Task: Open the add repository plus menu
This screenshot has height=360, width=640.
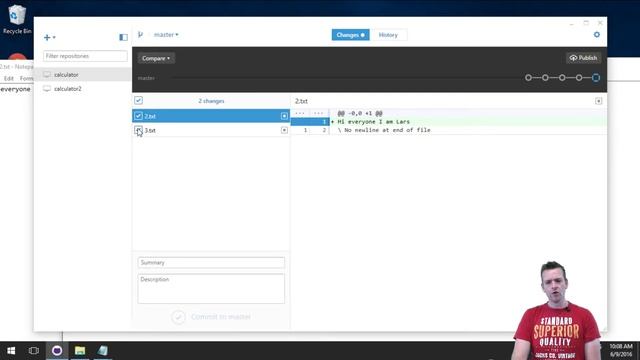Action: pos(49,38)
